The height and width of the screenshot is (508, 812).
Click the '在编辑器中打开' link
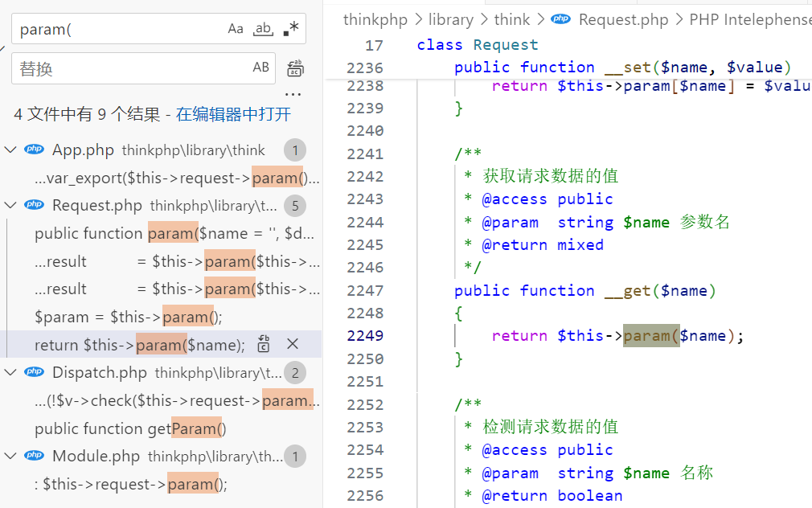[233, 114]
